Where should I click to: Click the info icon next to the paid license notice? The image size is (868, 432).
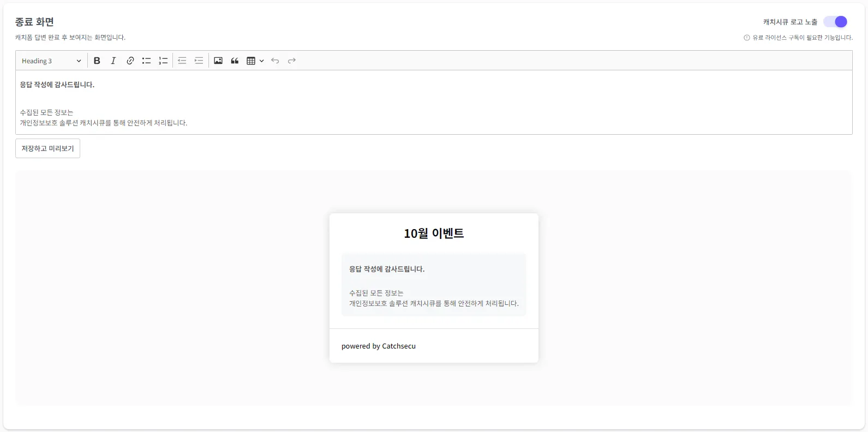click(747, 38)
